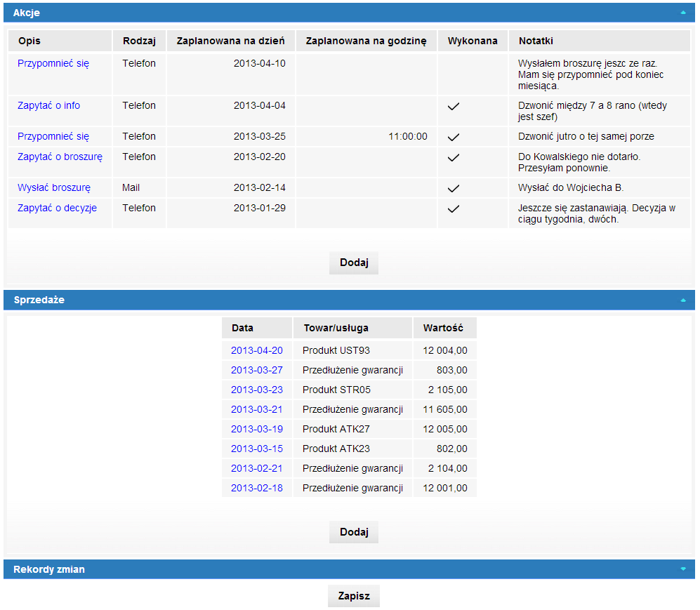Viewport: 700px width, 610px height.
Task: Click the Wykonana checkmark for 'Zapytać o decyzje'
Action: (x=454, y=208)
